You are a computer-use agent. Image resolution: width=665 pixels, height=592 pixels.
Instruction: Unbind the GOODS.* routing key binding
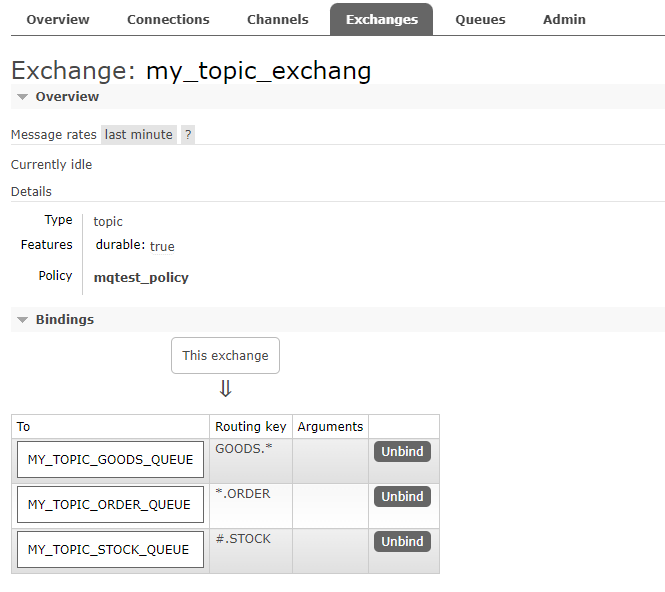[402, 452]
